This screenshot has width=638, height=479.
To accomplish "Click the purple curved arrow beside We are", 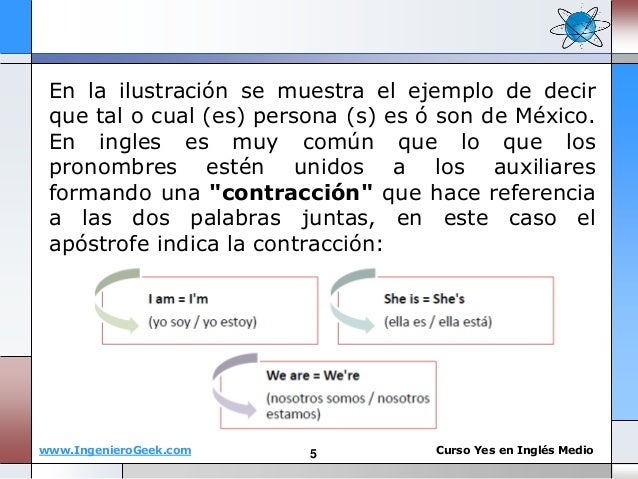I will (x=235, y=385).
